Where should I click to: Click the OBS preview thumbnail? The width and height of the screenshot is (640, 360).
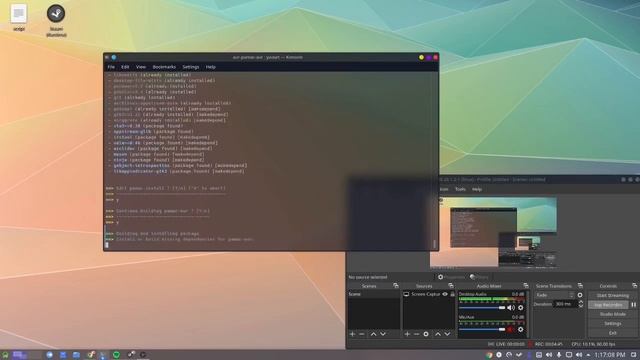493,233
